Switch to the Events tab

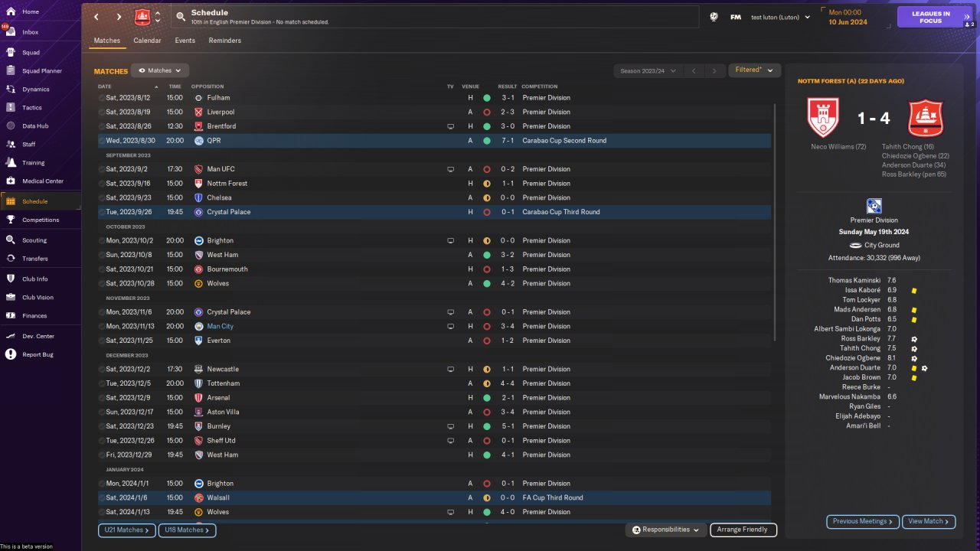click(x=185, y=41)
